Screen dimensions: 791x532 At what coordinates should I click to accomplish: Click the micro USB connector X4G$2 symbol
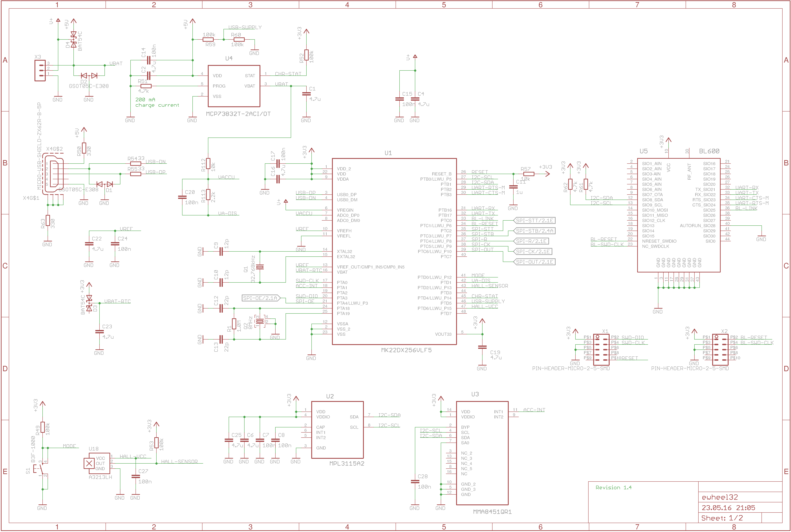[53, 174]
